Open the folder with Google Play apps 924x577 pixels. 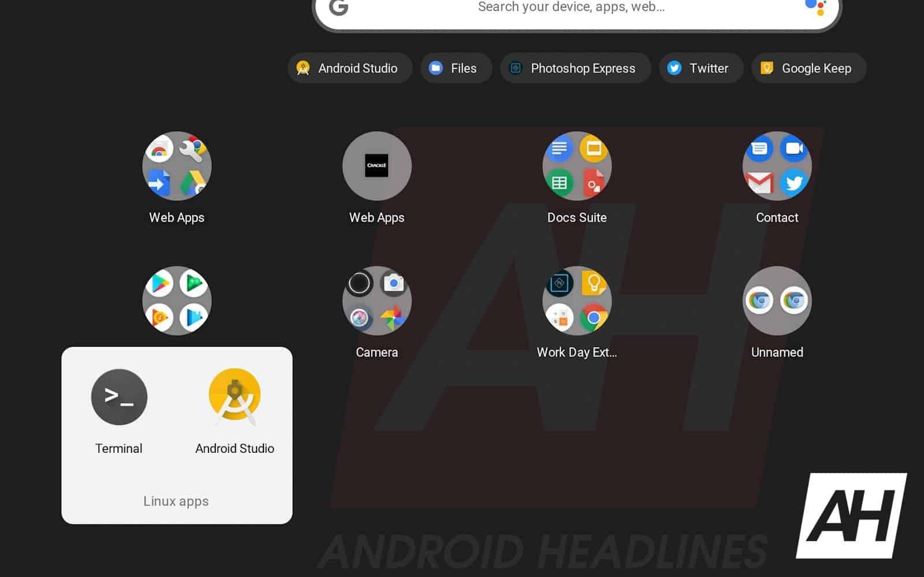point(177,301)
